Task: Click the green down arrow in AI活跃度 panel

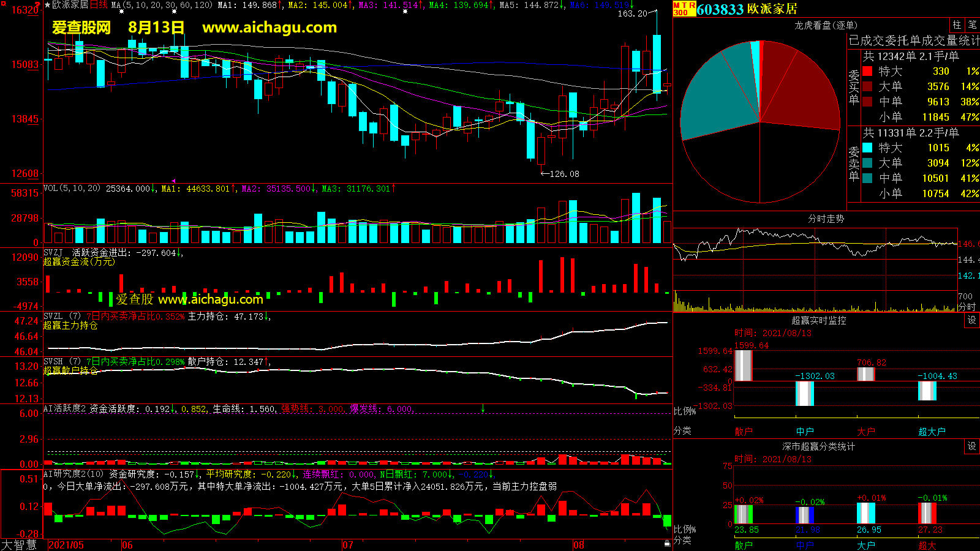Action: click(x=483, y=408)
